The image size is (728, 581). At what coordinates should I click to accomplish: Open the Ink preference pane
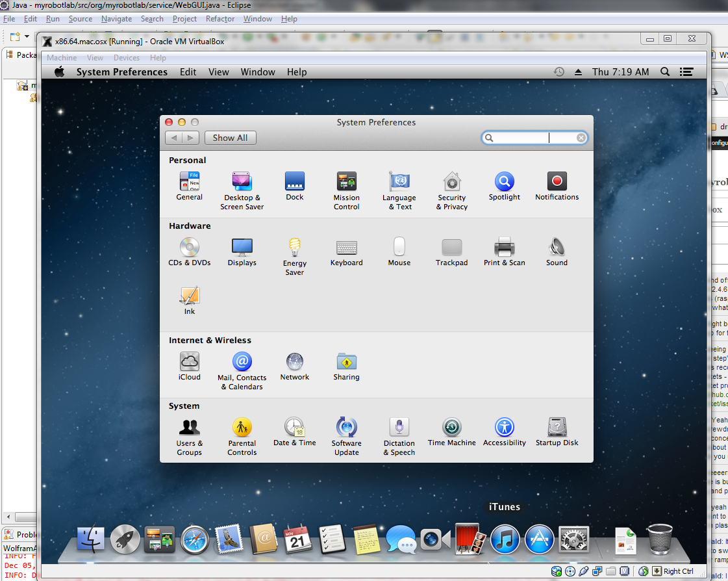click(190, 300)
